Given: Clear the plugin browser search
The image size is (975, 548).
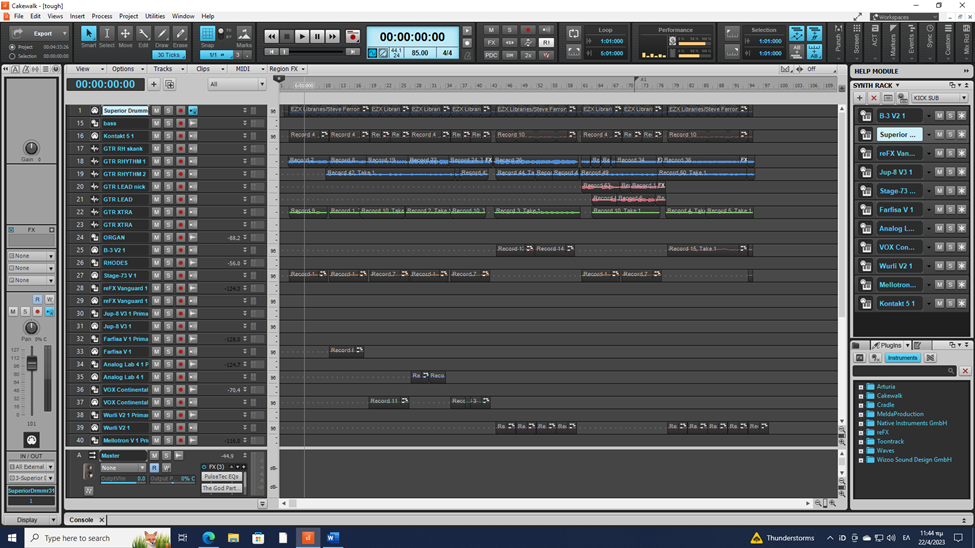Looking at the screenshot, I should 965,371.
